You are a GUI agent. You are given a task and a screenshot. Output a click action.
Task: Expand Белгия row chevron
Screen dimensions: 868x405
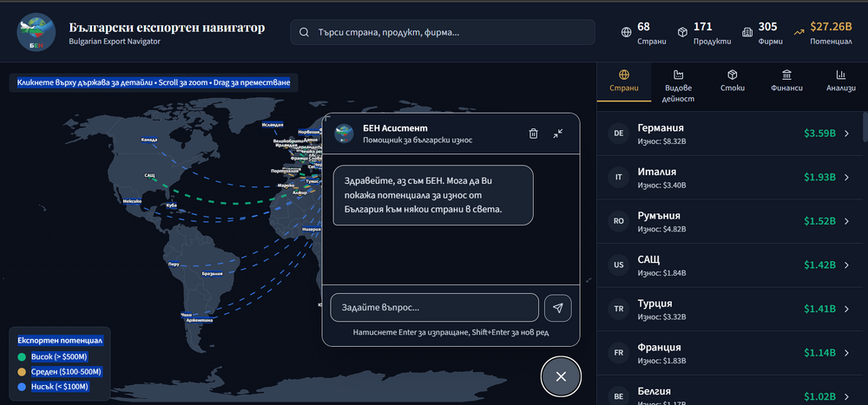coord(846,396)
